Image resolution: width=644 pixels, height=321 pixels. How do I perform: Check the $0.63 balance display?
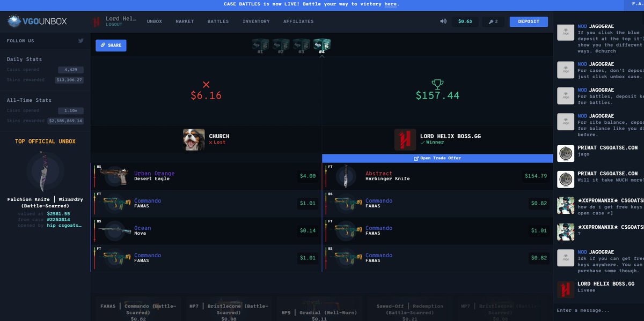point(465,21)
